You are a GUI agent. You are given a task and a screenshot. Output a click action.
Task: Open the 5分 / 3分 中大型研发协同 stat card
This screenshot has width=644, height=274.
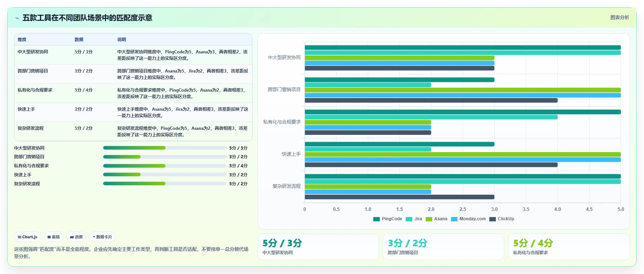(318, 247)
